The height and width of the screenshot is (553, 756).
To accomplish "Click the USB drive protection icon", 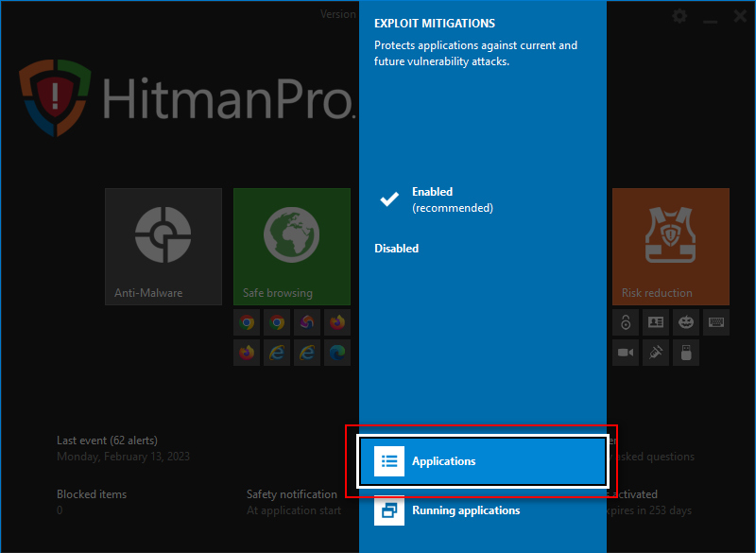I will coord(686,353).
